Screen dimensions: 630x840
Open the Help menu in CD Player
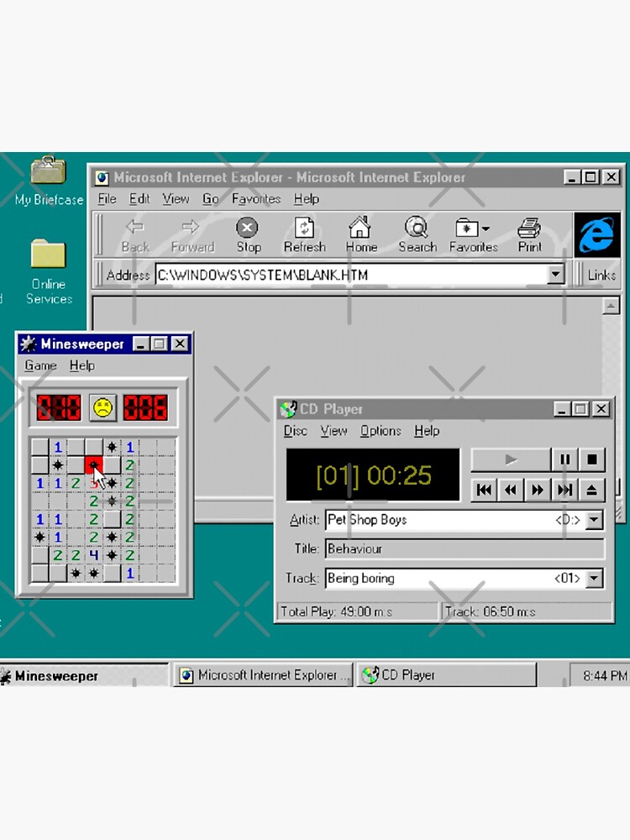pos(427,431)
